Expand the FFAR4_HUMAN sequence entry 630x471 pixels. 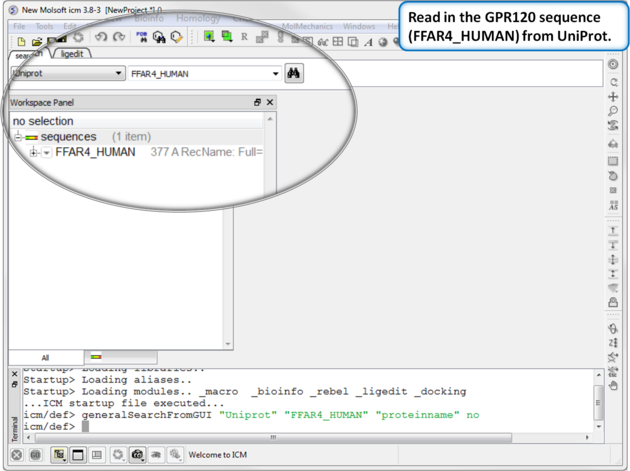[34, 153]
